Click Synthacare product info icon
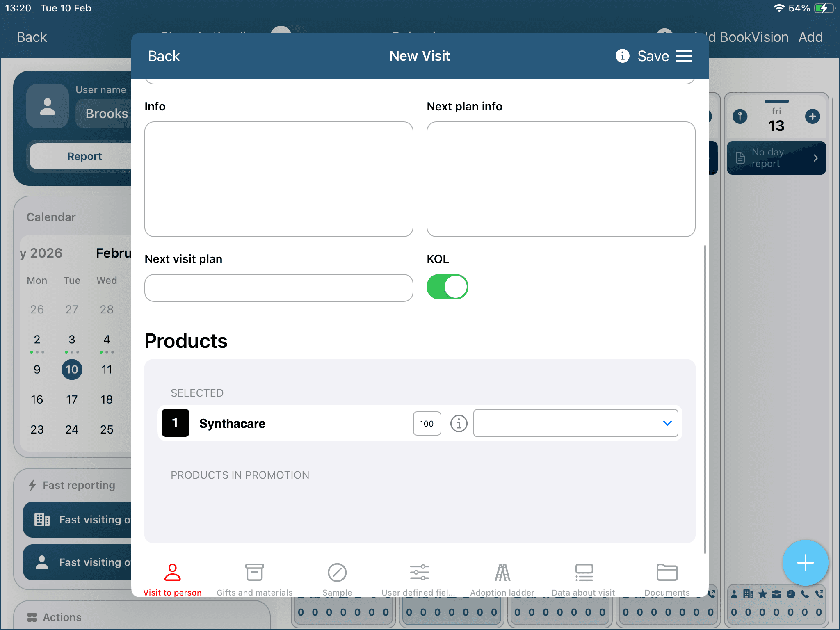The width and height of the screenshot is (840, 630). 459,423
